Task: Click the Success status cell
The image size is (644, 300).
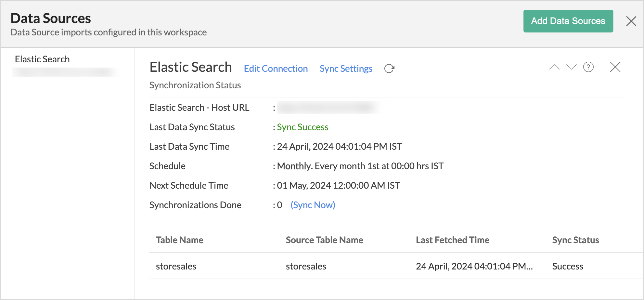Action: pos(568,266)
